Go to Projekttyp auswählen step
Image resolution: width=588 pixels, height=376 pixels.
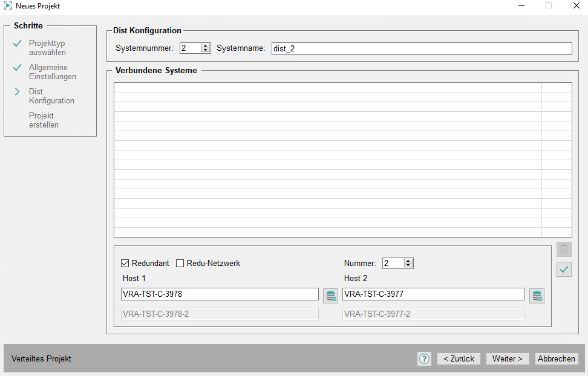tap(47, 48)
